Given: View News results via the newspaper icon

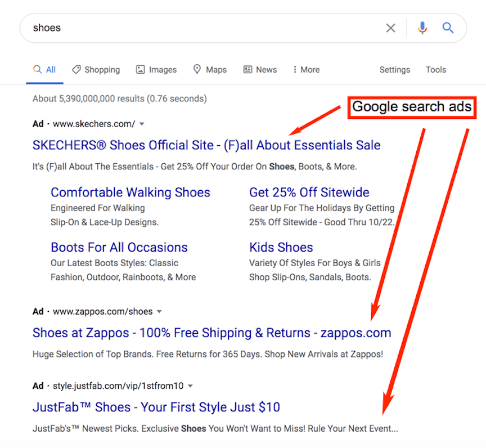Looking at the screenshot, I should point(246,69).
